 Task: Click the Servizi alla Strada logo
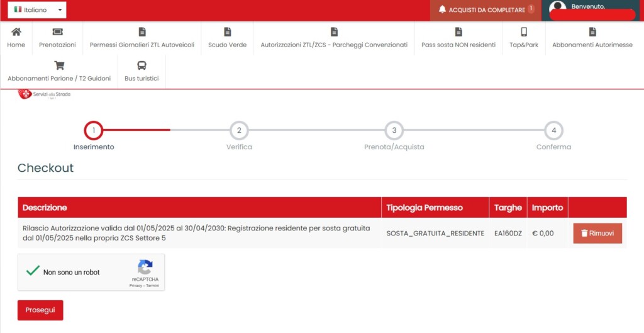point(44,94)
